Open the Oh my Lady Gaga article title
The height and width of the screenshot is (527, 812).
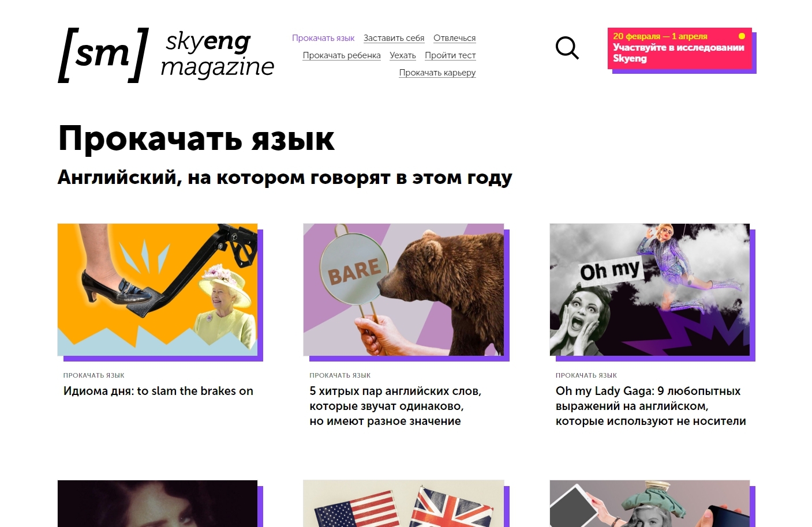coord(650,406)
